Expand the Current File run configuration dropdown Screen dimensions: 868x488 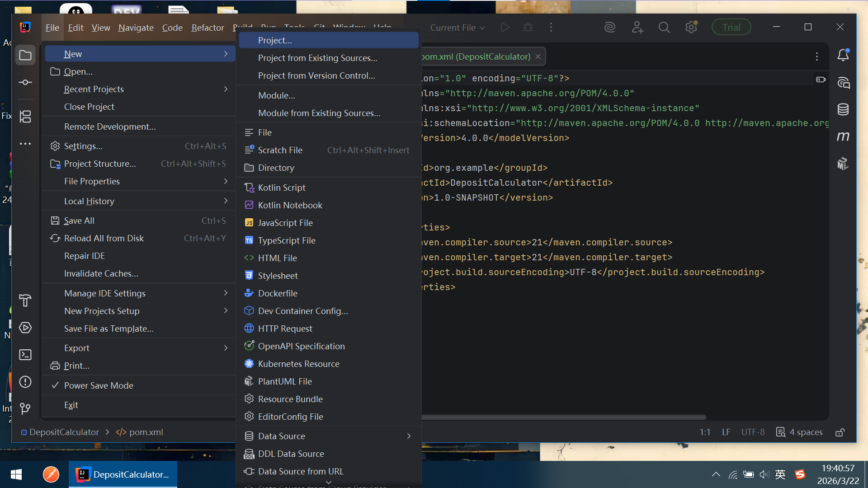458,28
